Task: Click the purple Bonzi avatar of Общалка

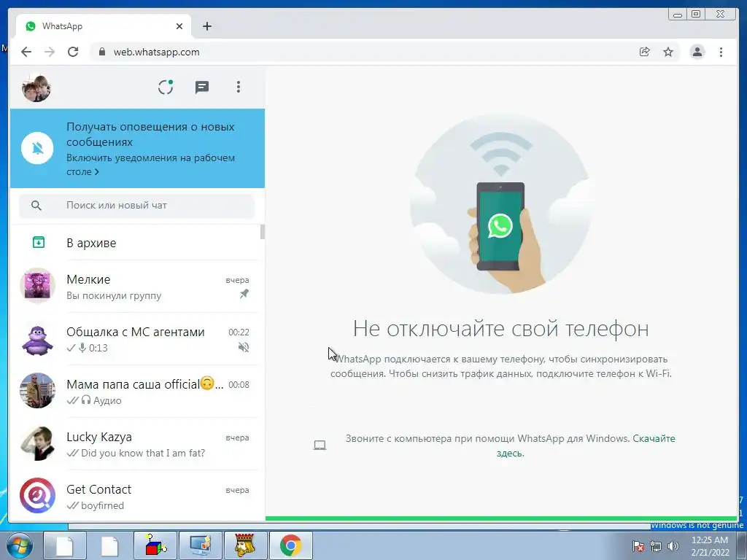Action: [38, 339]
